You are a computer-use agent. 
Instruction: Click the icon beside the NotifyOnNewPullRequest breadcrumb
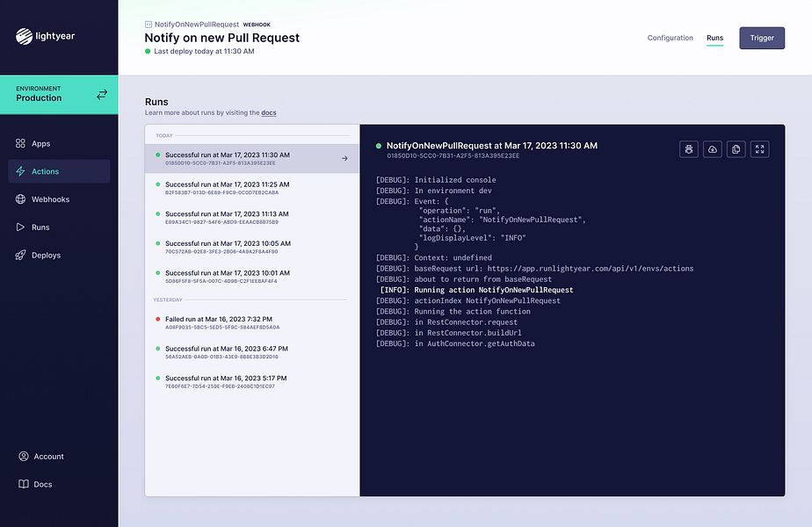[x=149, y=25]
